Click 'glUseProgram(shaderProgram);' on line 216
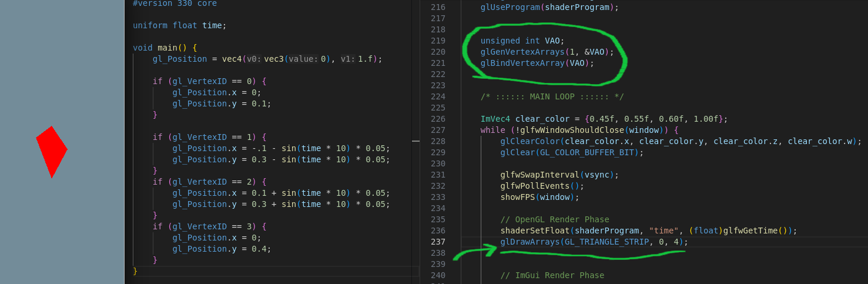Viewport: 868px width, 284px height. [549, 7]
